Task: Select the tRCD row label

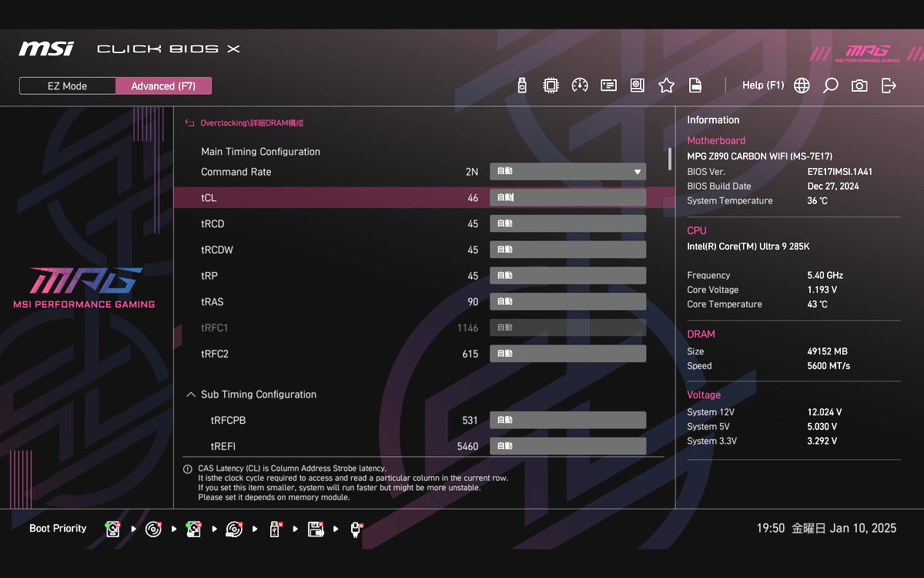Action: pos(213,223)
